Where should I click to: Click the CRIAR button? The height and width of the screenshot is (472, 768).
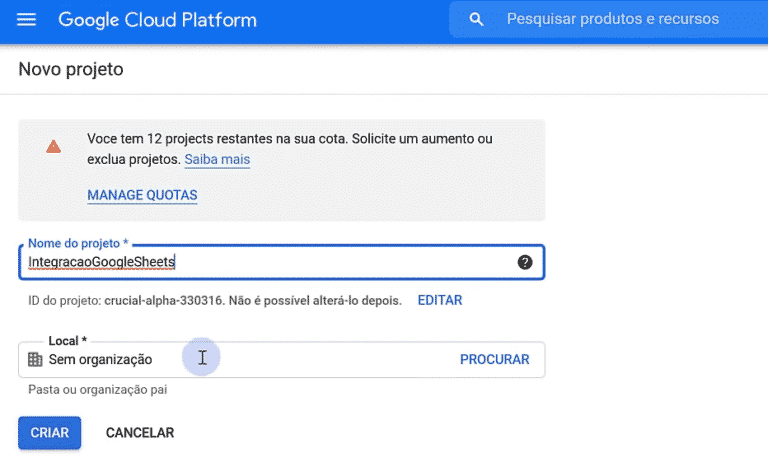pos(49,433)
